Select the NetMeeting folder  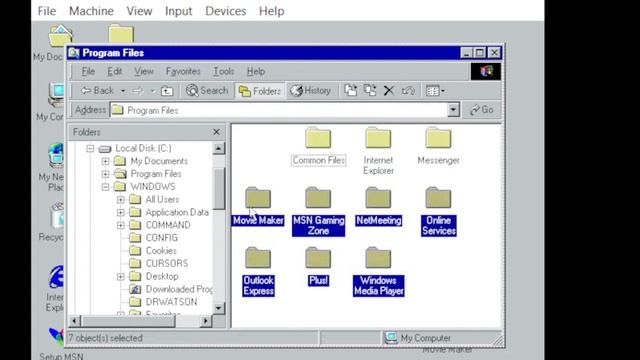(x=378, y=207)
